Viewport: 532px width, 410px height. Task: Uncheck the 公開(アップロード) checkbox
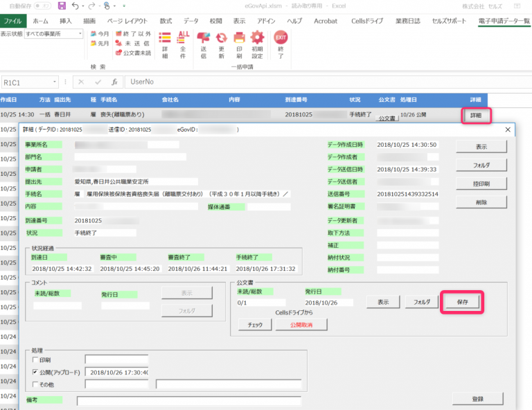point(35,372)
